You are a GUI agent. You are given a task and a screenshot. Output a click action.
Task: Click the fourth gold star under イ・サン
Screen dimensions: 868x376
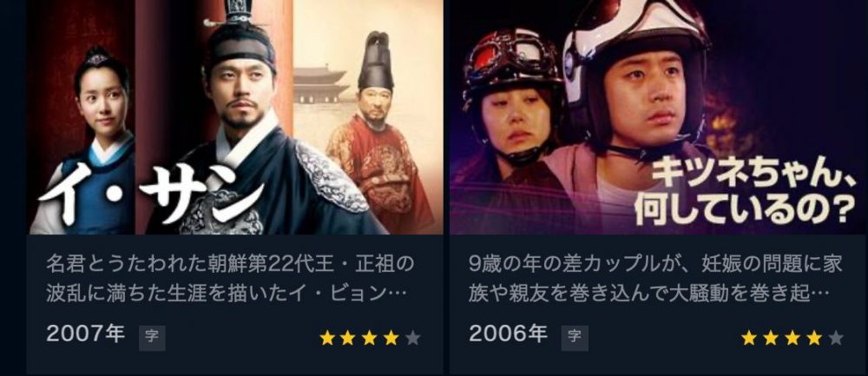point(391,338)
